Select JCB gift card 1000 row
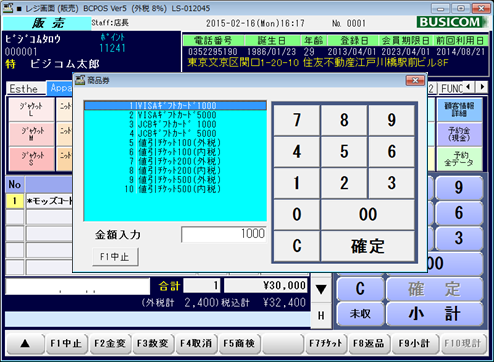 (x=175, y=124)
